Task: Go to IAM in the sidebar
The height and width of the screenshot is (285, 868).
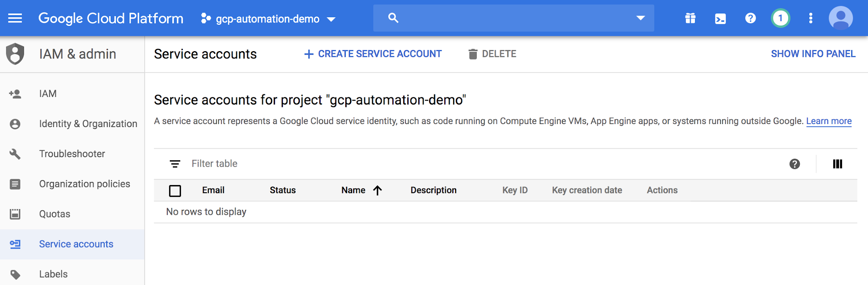Action: (x=48, y=93)
